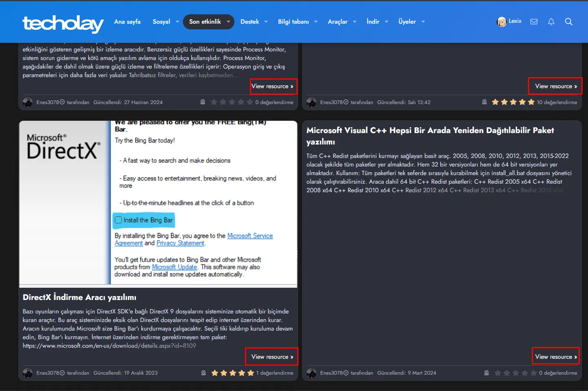The image size is (588, 391).
Task: Click the empty star rating in 27 Haziran 2024 row
Action: tap(232, 102)
